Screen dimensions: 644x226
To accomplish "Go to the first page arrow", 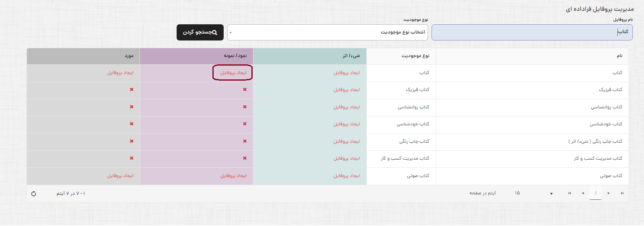I will coord(570,193).
